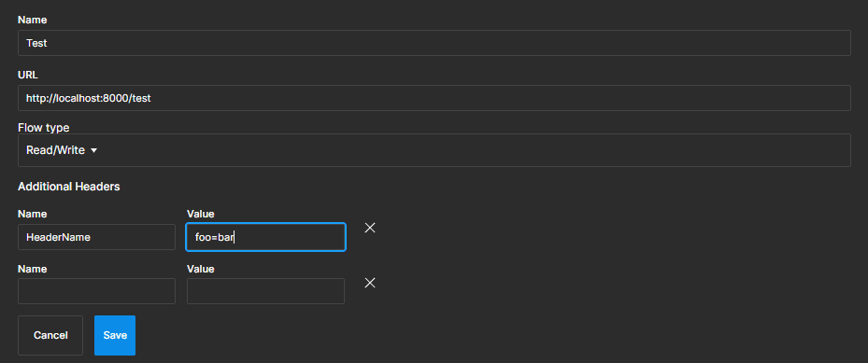Viewport: 868px width, 363px height.
Task: Focus the empty second header Value field
Action: pyautogui.click(x=265, y=291)
